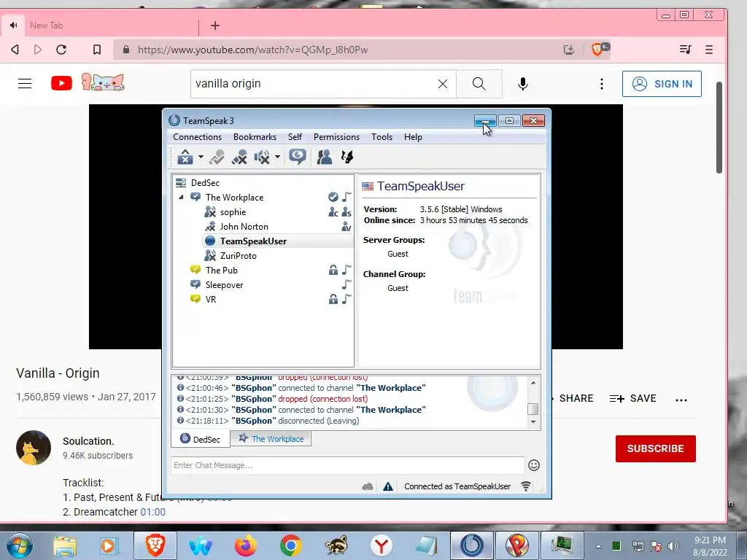747x560 pixels.
Task: Click the padlock icon on VR row
Action: [x=333, y=299]
